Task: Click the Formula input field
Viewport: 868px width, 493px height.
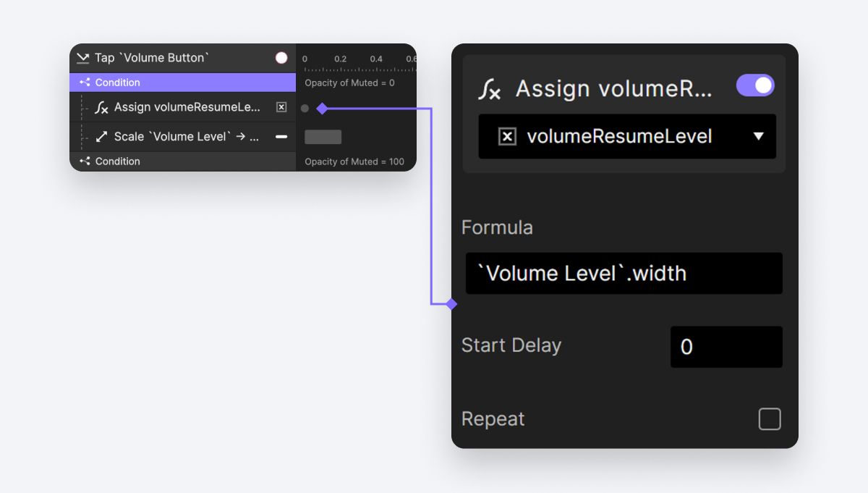Action: coord(624,273)
